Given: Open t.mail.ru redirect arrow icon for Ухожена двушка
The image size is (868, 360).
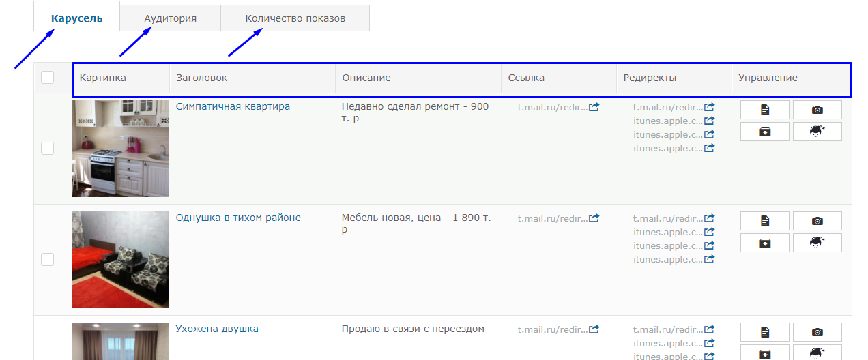Looking at the screenshot, I should coord(710,329).
